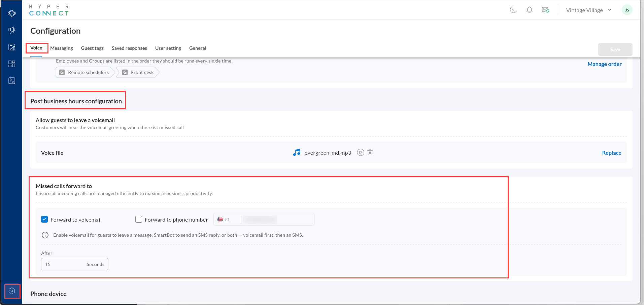Click the evergreen_md.mp3 file name
The width and height of the screenshot is (644, 305).
pyautogui.click(x=328, y=153)
